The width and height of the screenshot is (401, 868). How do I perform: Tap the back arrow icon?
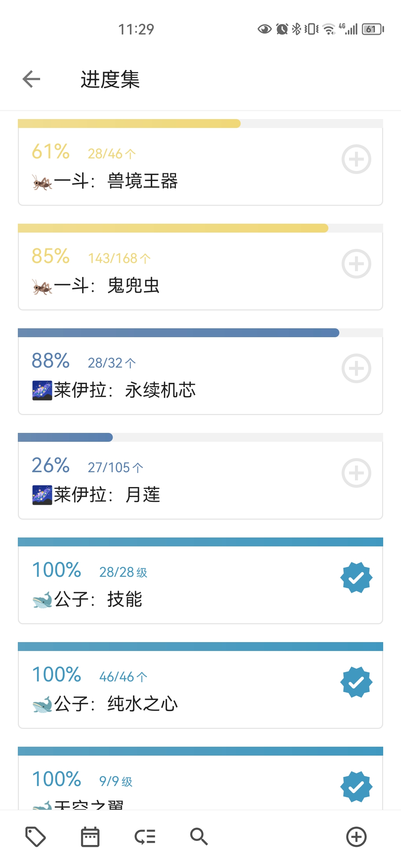(32, 79)
